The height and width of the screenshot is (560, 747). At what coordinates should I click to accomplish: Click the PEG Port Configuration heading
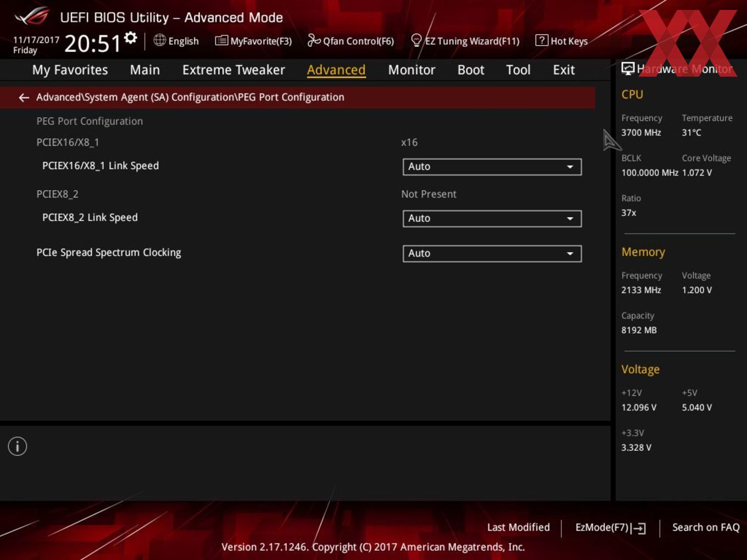90,121
